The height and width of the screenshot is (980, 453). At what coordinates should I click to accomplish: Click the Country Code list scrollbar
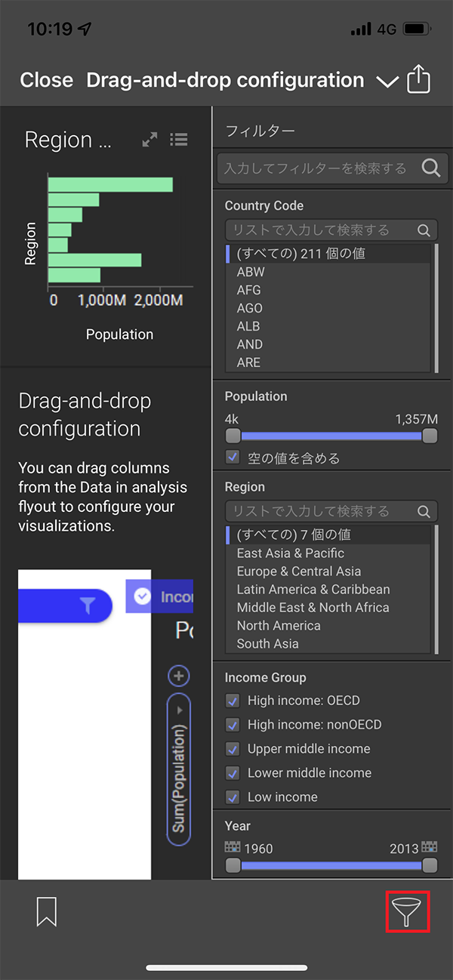click(436, 308)
